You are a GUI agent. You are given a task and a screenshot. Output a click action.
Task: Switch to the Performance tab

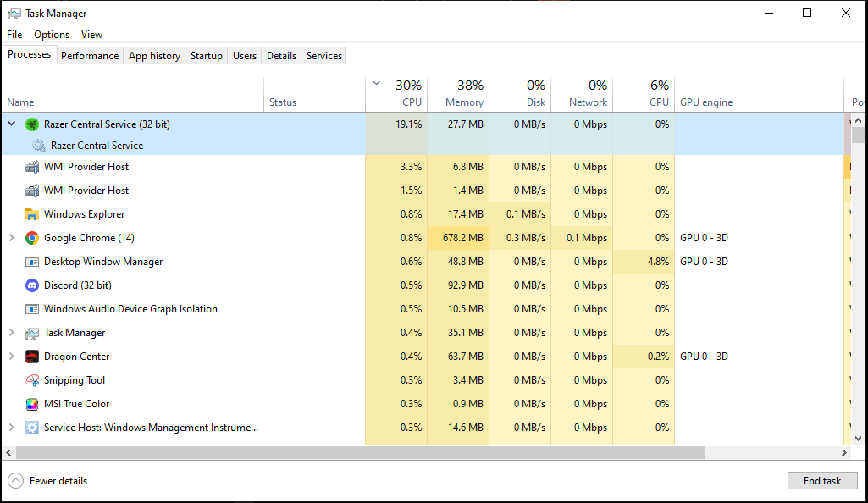pyautogui.click(x=90, y=56)
